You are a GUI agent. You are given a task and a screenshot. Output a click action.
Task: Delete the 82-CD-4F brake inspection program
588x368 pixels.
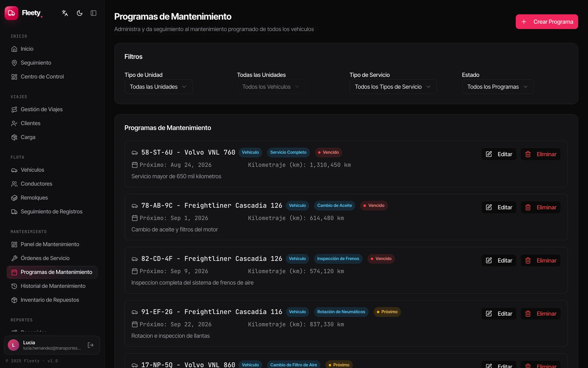tap(540, 261)
